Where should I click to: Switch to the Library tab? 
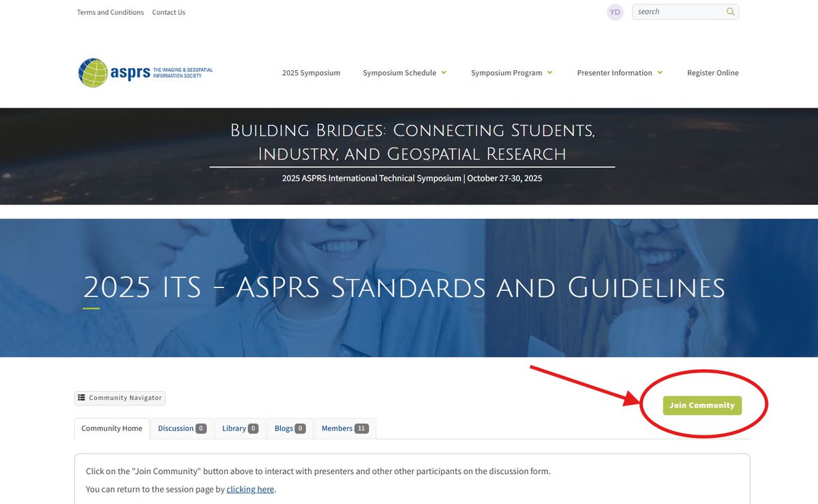[235, 428]
